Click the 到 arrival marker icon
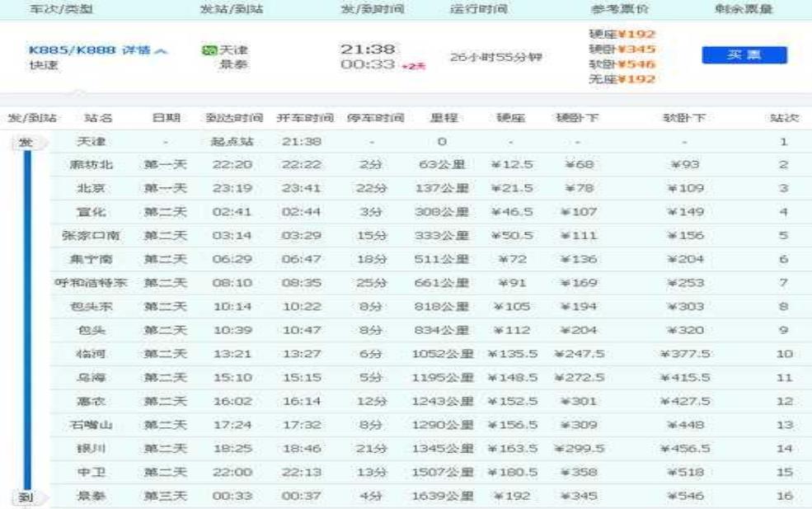 (x=26, y=497)
